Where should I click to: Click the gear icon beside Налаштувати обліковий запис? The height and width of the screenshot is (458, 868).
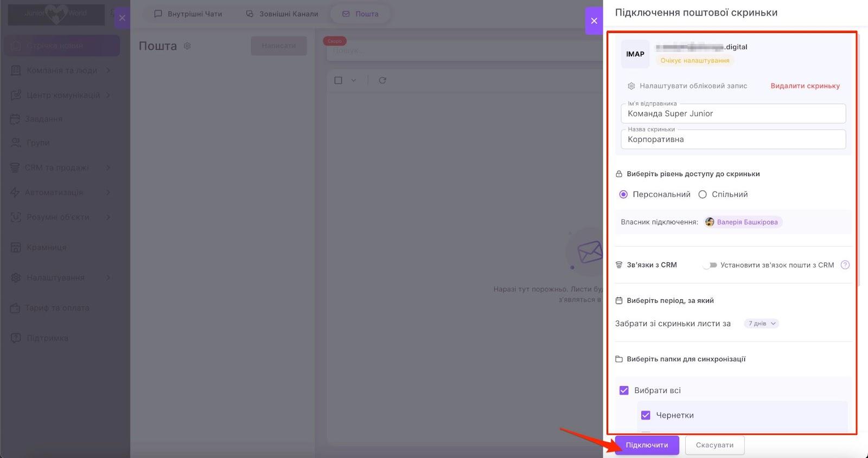tap(631, 86)
